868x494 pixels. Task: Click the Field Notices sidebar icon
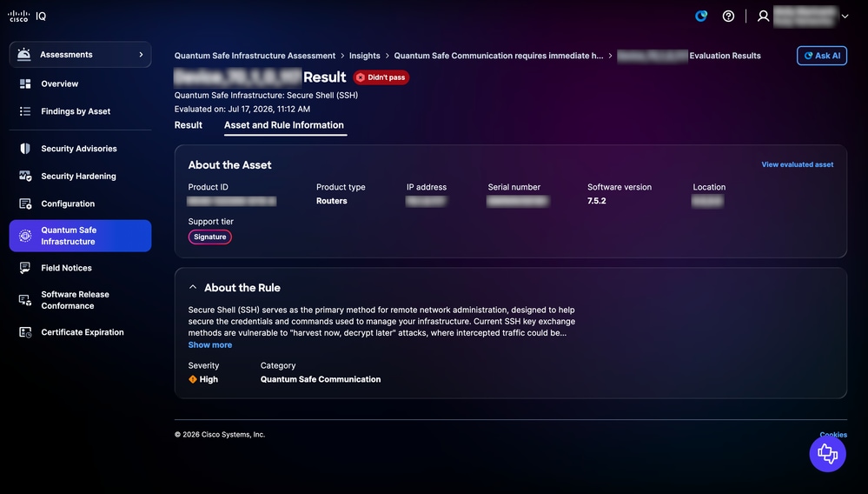click(x=25, y=268)
